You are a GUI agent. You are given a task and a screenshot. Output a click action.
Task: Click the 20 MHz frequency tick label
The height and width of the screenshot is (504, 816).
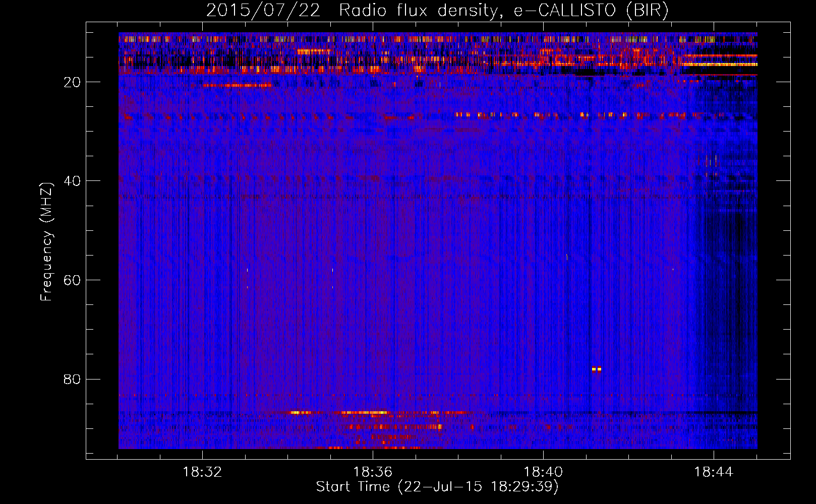(x=72, y=82)
